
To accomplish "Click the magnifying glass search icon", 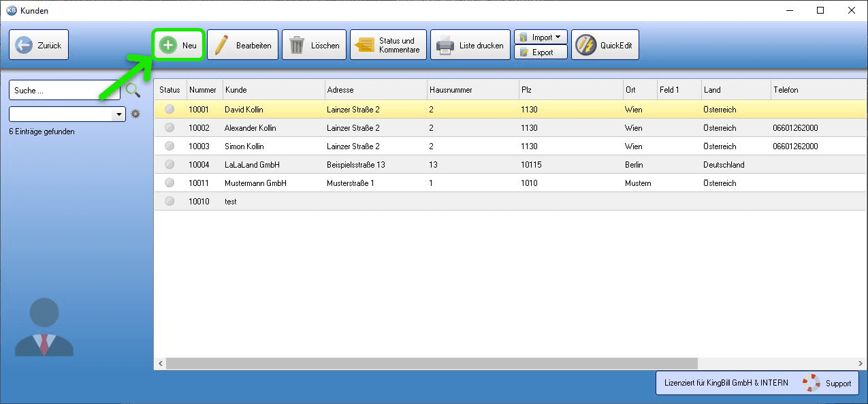I will click(133, 90).
